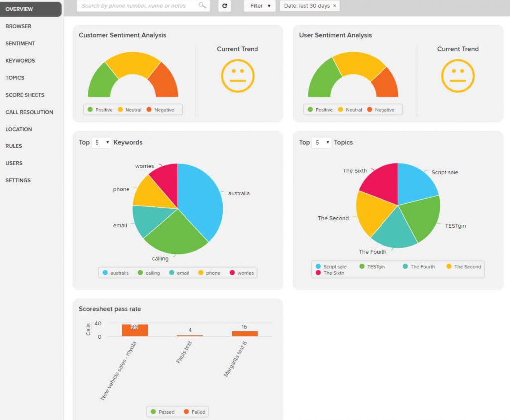
Task: Click the refresh icon beside the search bar
Action: [223, 6]
